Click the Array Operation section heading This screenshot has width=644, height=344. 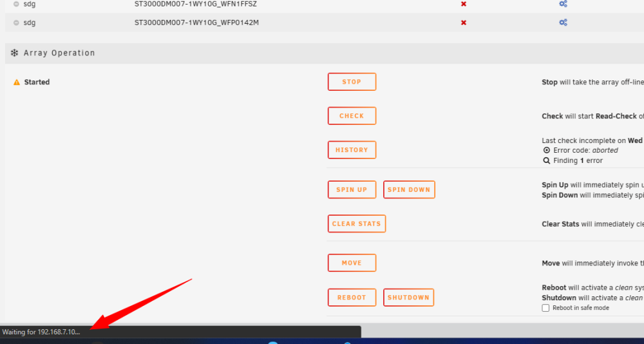59,53
